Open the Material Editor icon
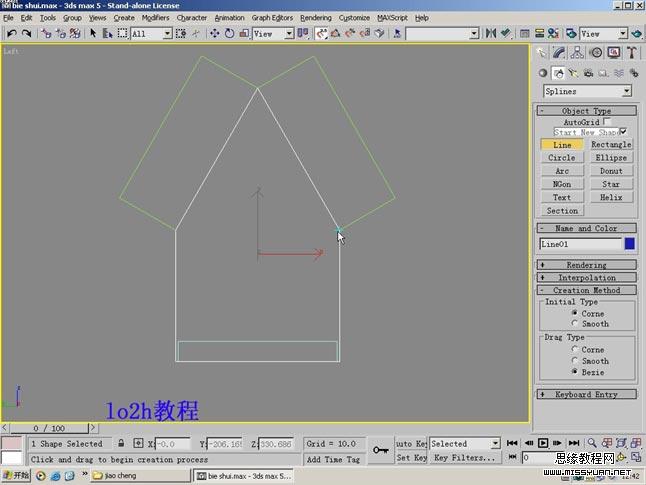 (x=553, y=33)
